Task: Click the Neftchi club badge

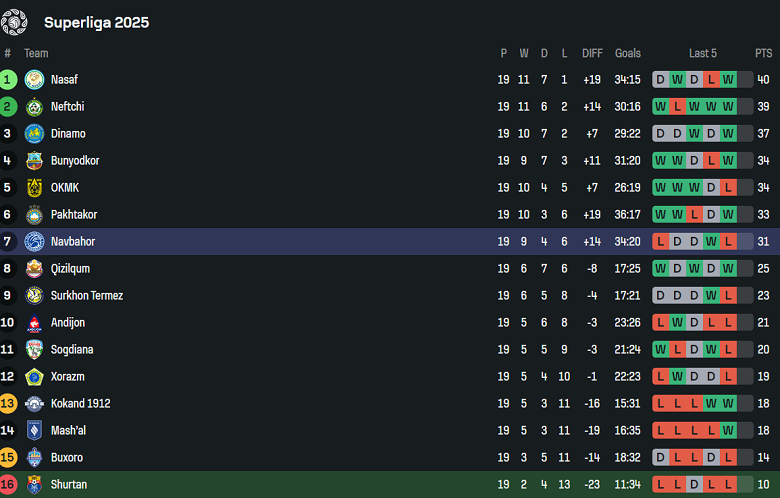Action: click(35, 107)
